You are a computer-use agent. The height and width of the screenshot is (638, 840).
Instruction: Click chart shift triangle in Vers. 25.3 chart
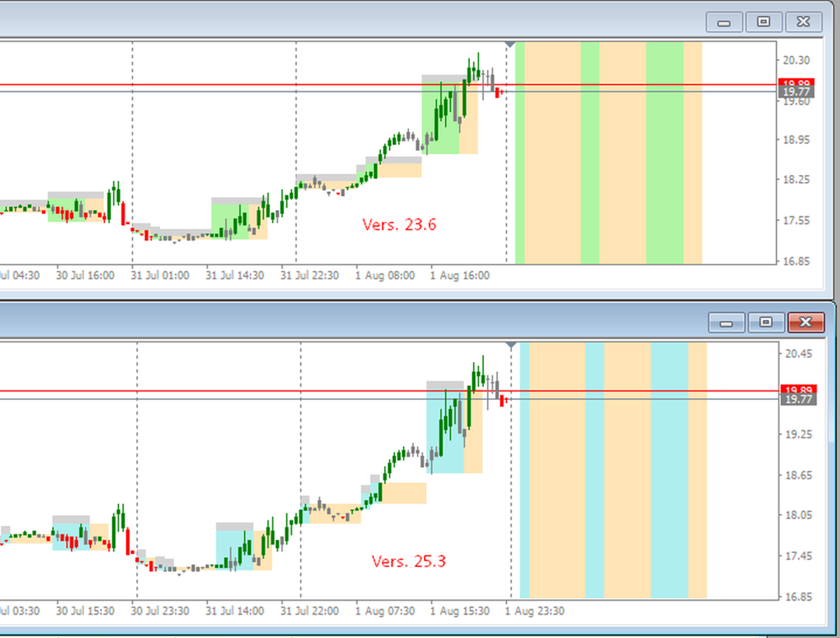512,345
